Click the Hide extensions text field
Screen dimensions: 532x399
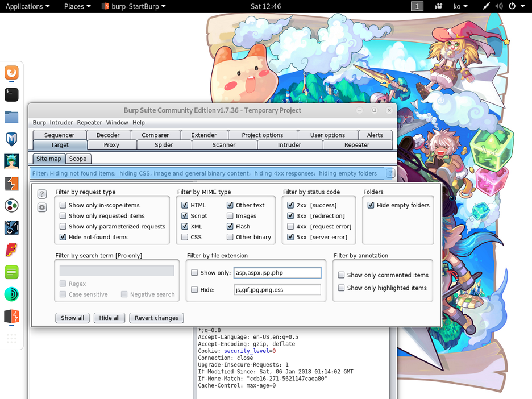[277, 290]
